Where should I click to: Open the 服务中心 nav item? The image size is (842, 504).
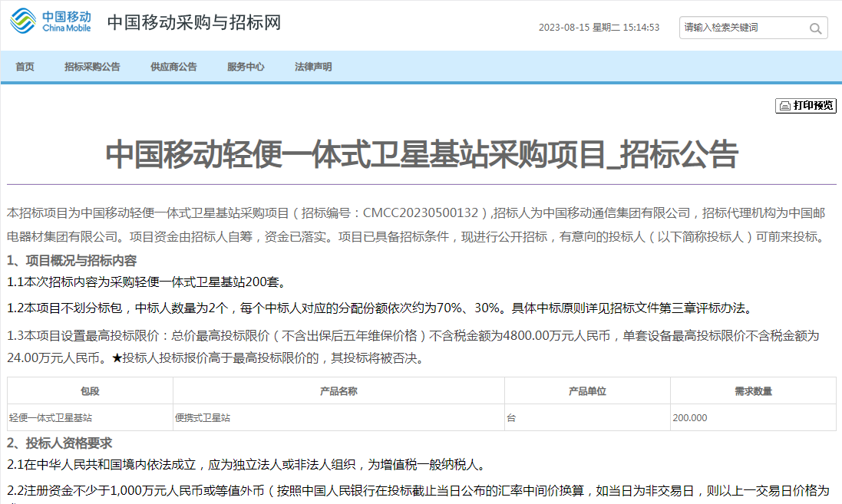coord(246,67)
